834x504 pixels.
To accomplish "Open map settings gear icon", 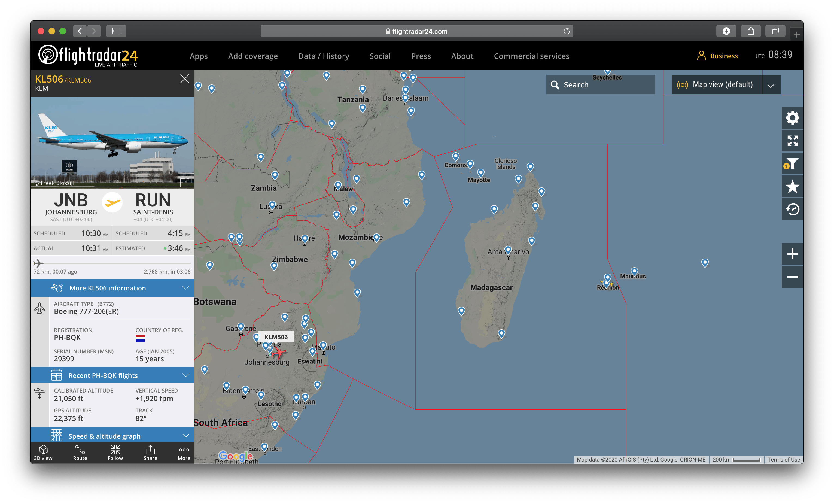I will 792,118.
